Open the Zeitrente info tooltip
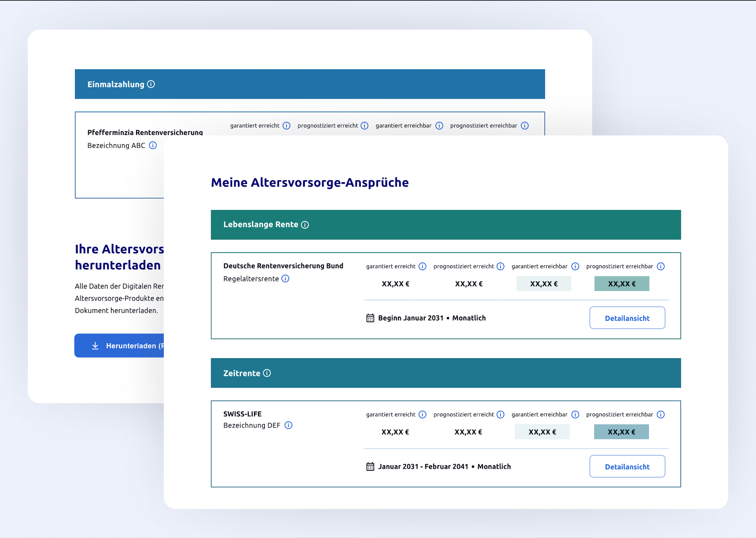756x538 pixels. [267, 373]
